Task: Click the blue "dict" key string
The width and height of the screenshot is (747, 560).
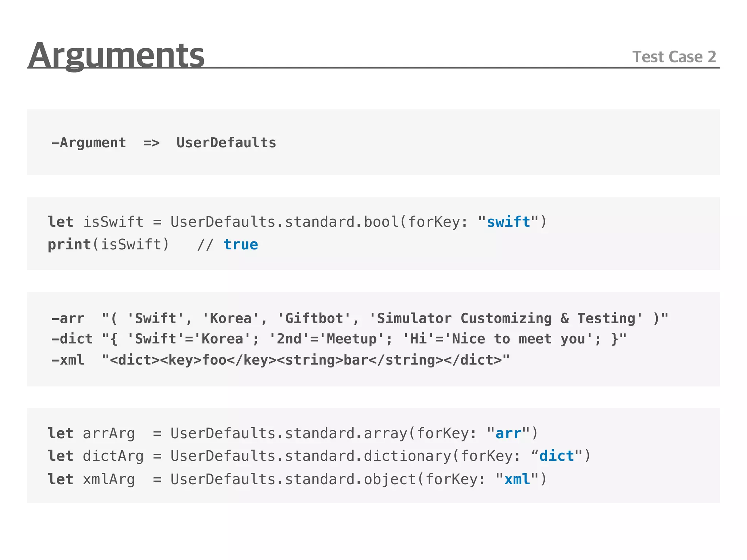Action: click(x=557, y=456)
